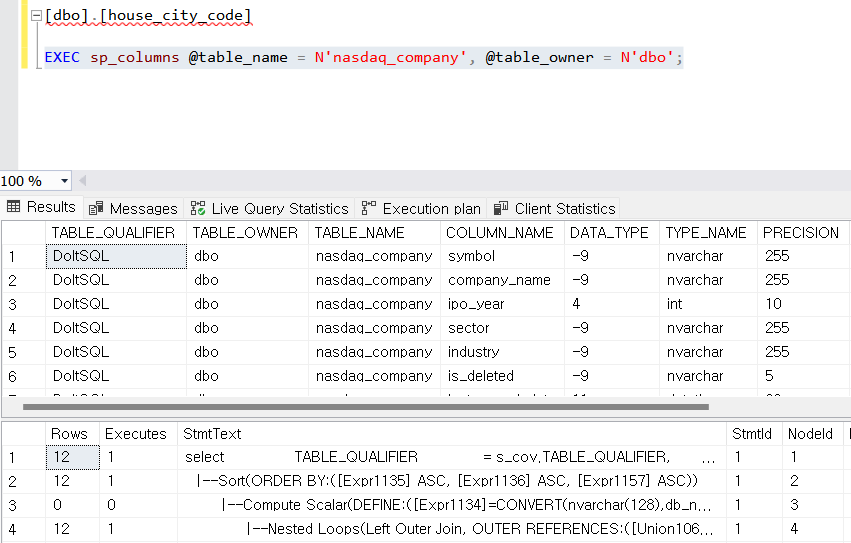Click the sp_columns procedure name in editor
The height and width of the screenshot is (543, 851).
pos(134,57)
